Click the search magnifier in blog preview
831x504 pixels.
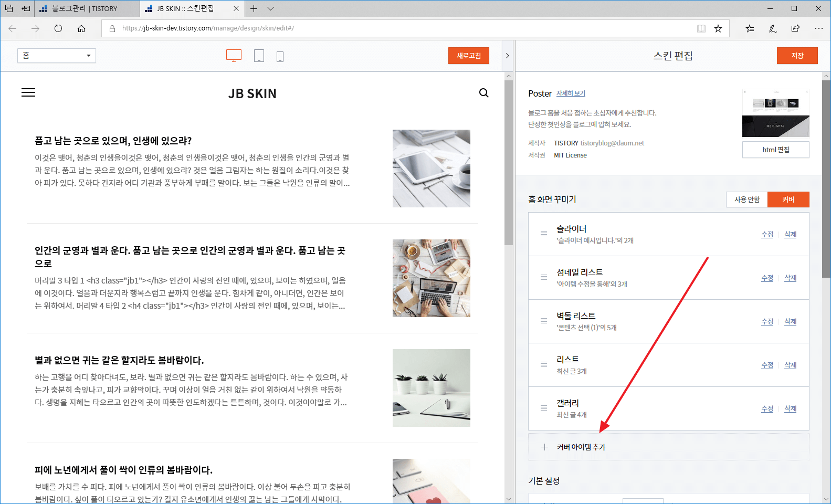pos(484,93)
